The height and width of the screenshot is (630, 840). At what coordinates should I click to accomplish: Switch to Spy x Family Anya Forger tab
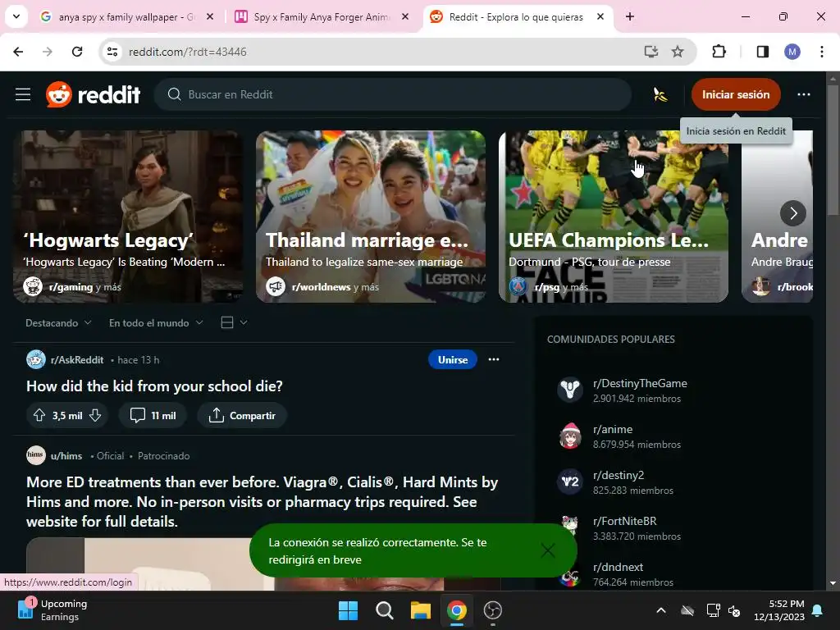click(322, 17)
